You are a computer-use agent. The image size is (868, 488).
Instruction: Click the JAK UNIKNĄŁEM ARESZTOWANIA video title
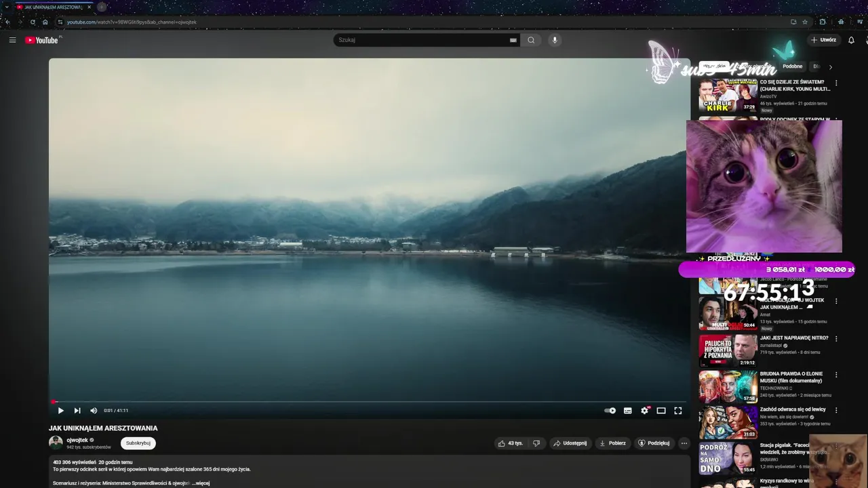[x=103, y=428]
